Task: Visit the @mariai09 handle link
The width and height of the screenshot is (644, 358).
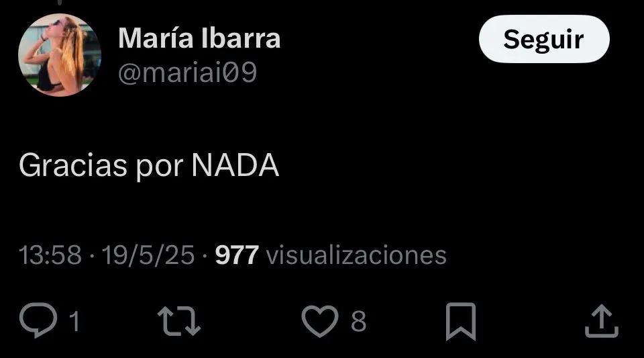Action: (x=188, y=72)
